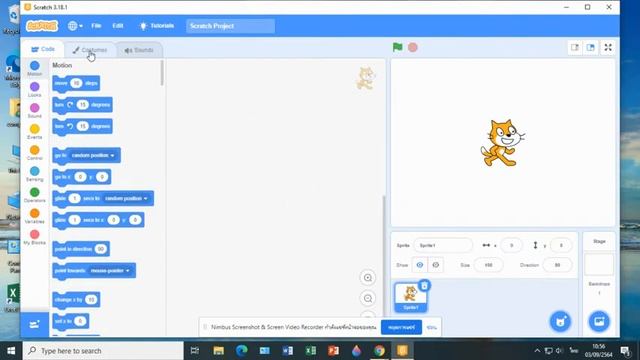640x360 pixels.
Task: Click the blue Nimbus recorder button
Action: point(401,327)
